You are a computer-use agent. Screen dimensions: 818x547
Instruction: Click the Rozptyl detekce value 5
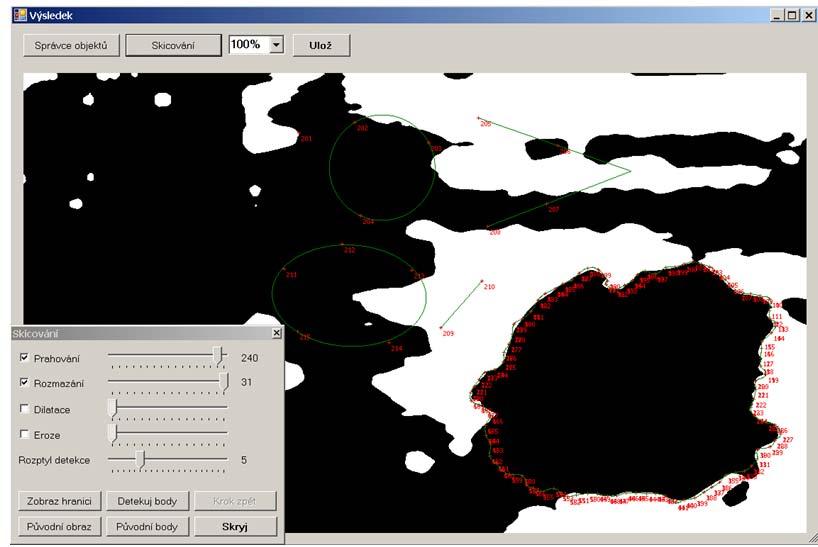click(244, 460)
